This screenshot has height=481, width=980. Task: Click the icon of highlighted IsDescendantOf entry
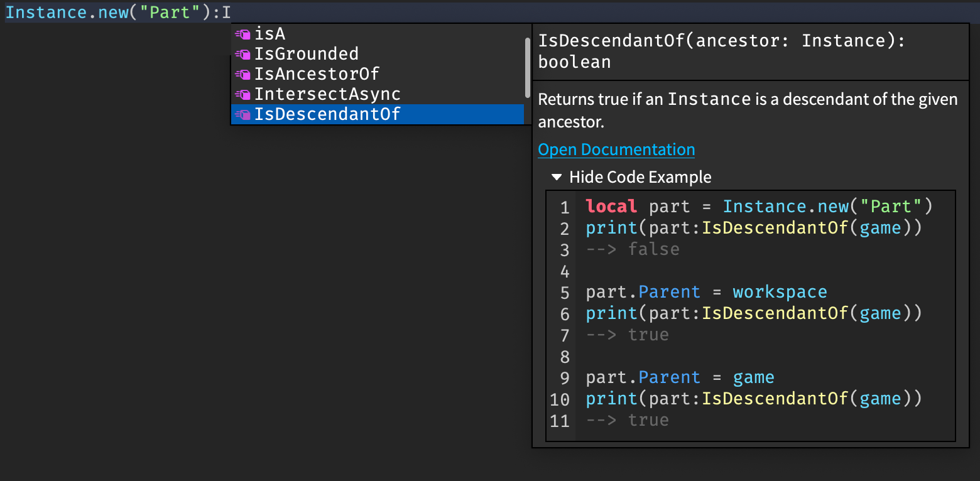point(242,114)
